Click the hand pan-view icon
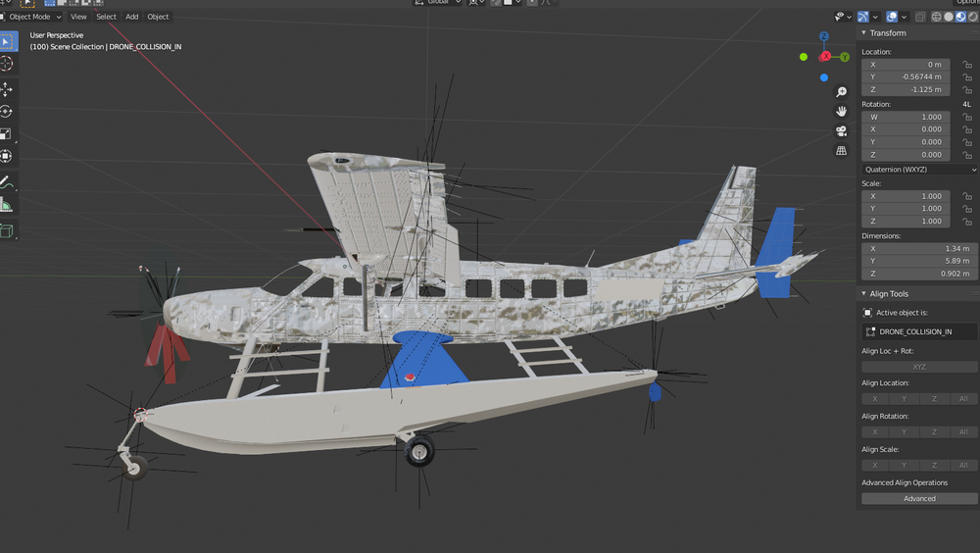980x553 pixels. pyautogui.click(x=841, y=112)
